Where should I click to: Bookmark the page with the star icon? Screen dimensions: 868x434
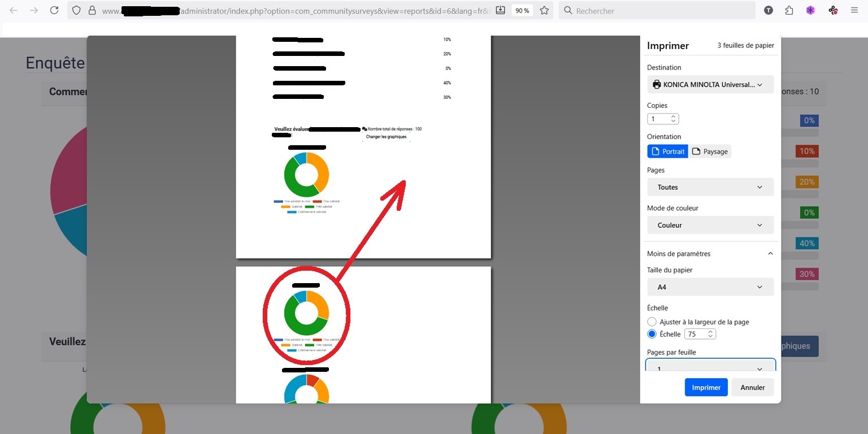(544, 10)
